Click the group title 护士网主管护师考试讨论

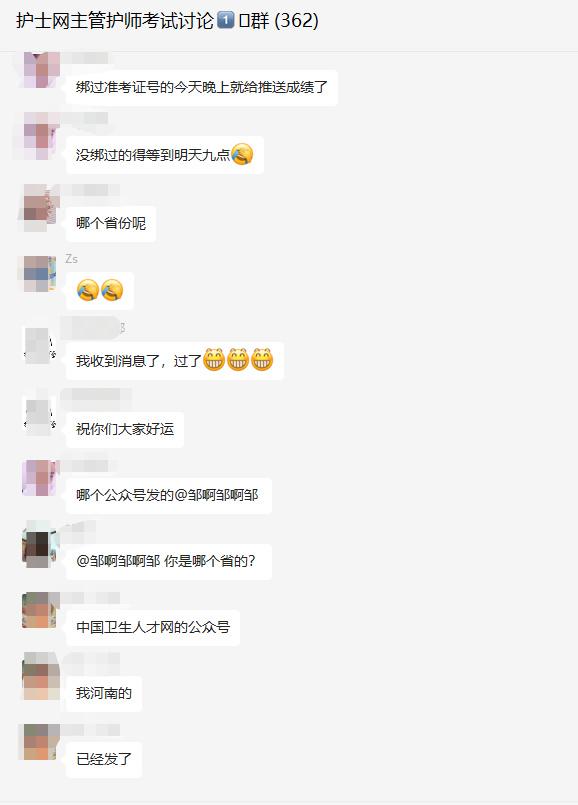click(115, 21)
